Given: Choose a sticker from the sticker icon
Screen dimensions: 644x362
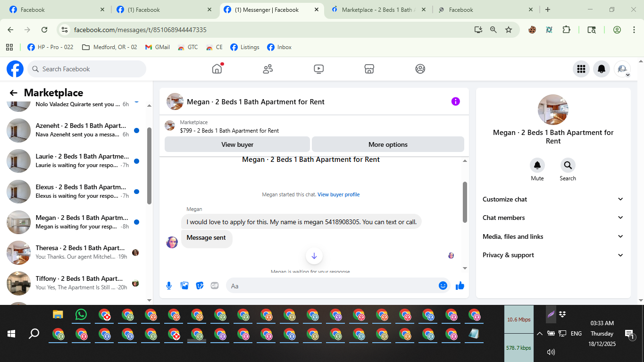Looking at the screenshot, I should (x=200, y=286).
